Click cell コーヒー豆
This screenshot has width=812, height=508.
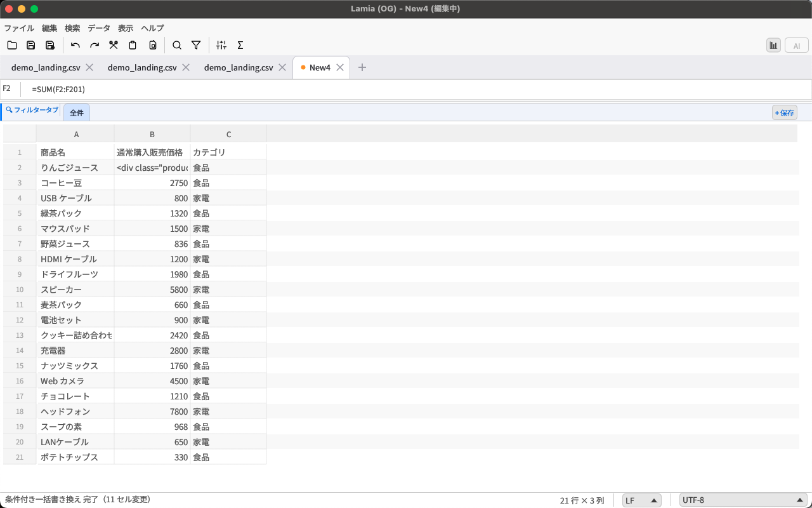[75, 183]
